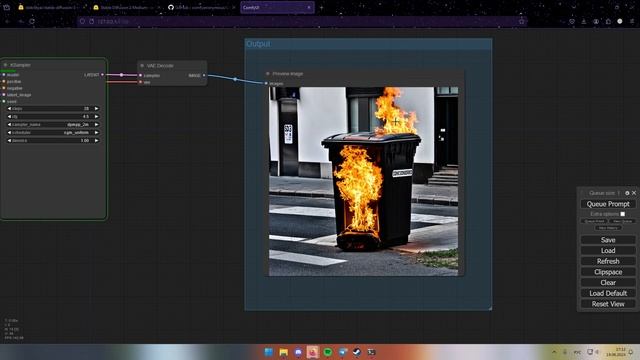This screenshot has width=640, height=360.
Task: Click the Save workflow button
Action: [608, 240]
